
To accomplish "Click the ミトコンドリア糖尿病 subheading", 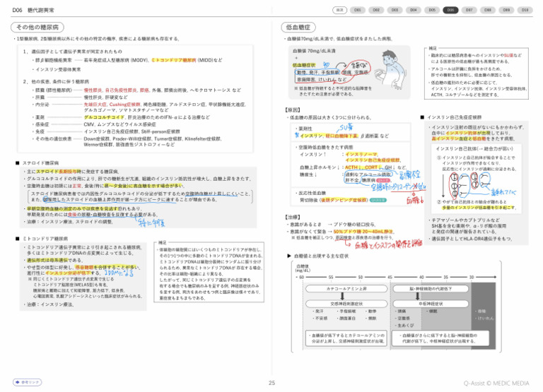I will pos(45,239).
